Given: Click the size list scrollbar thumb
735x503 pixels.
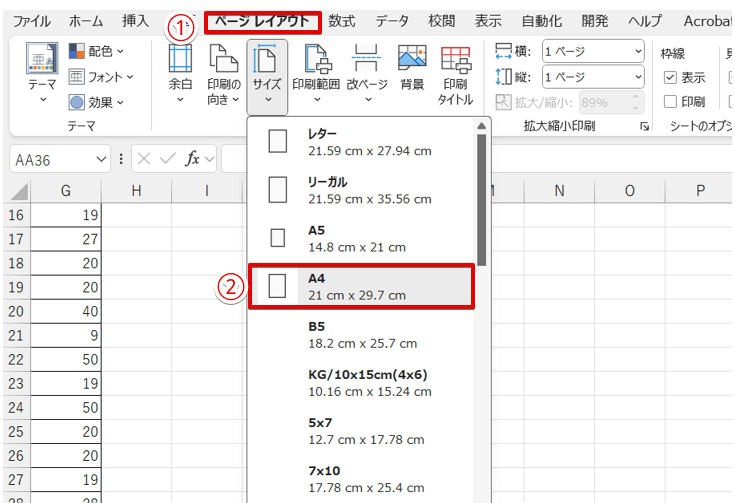Looking at the screenshot, I should click(x=481, y=200).
